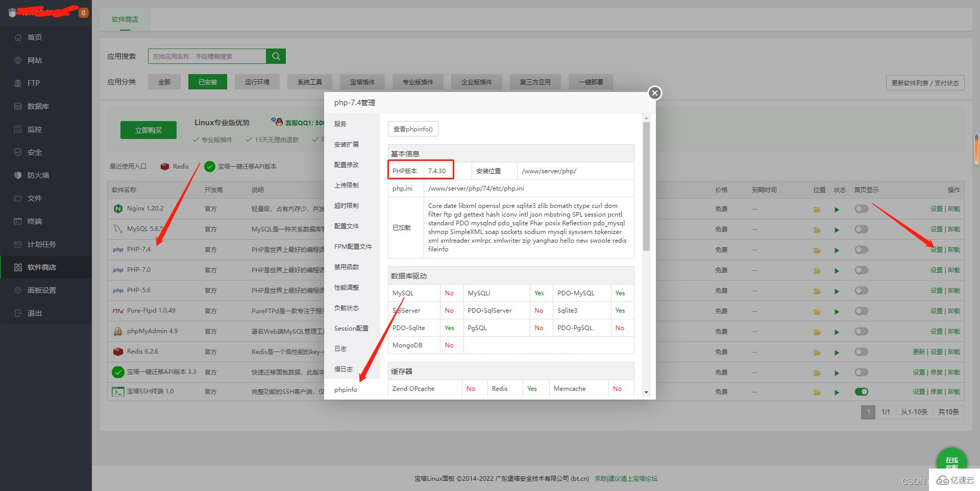The width and height of the screenshot is (980, 491).
Task: Open 首页 in the sidebar
Action: click(x=35, y=37)
